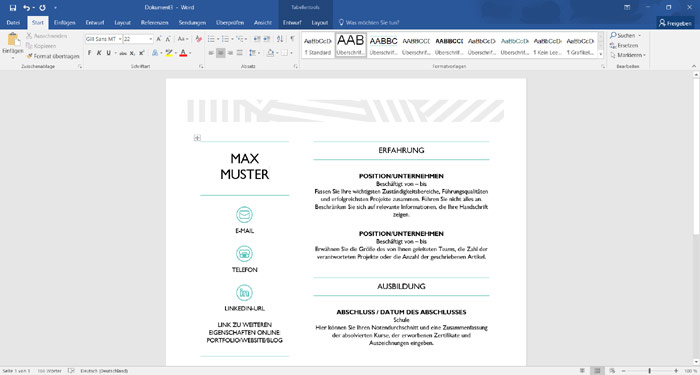Screen dimensions: 700x375
Task: Increase font size with the larger A icon
Action: (x=159, y=39)
